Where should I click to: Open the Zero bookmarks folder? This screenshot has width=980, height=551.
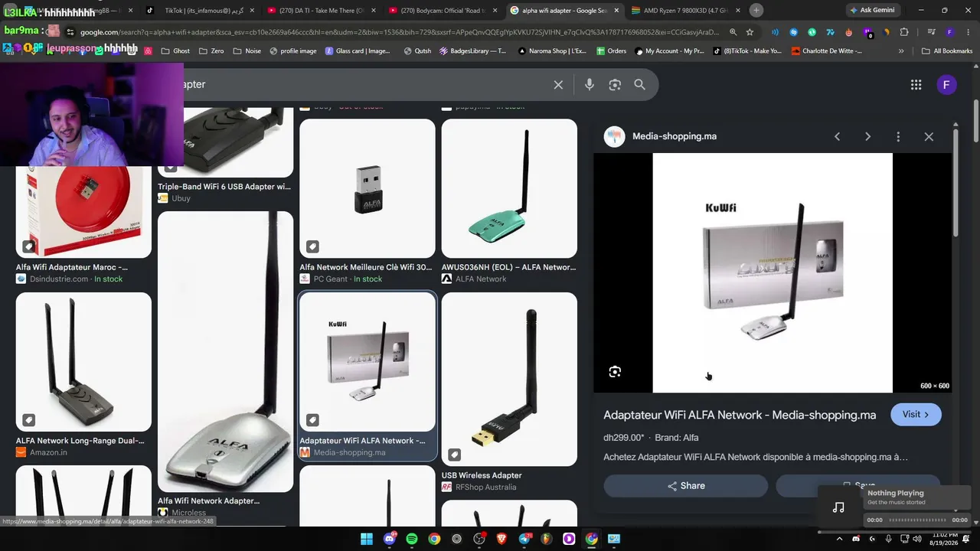pos(211,51)
